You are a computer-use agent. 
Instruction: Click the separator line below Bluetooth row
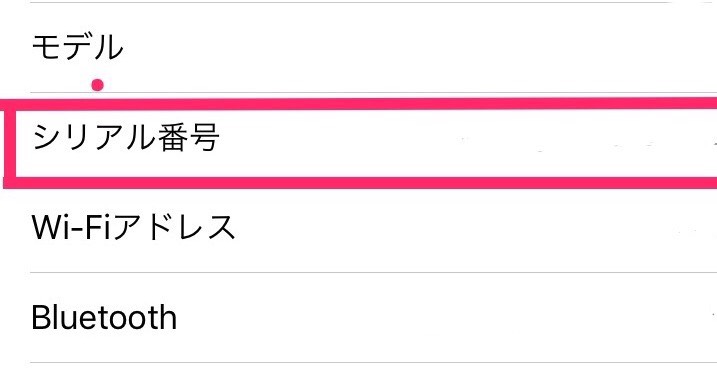click(374, 362)
